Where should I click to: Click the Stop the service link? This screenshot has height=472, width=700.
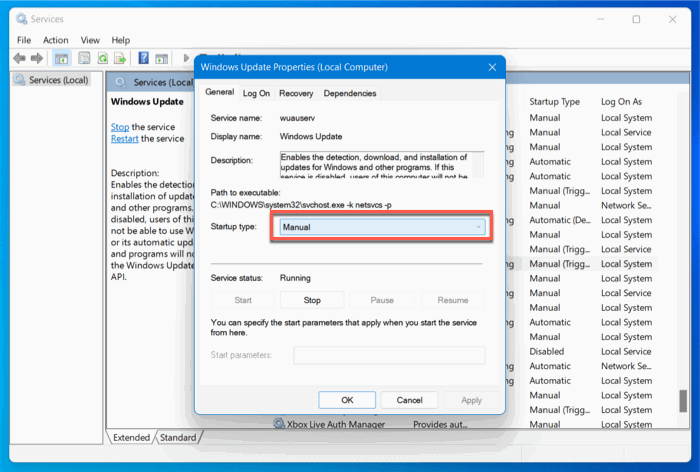click(x=120, y=127)
